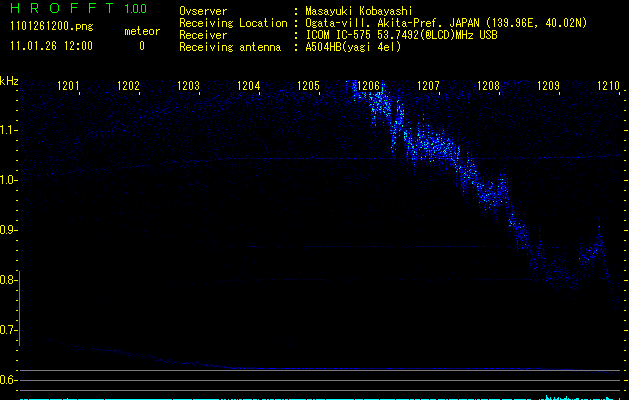
Task: Click the 0.6 kHz frequency axis label
Action: (x=7, y=380)
